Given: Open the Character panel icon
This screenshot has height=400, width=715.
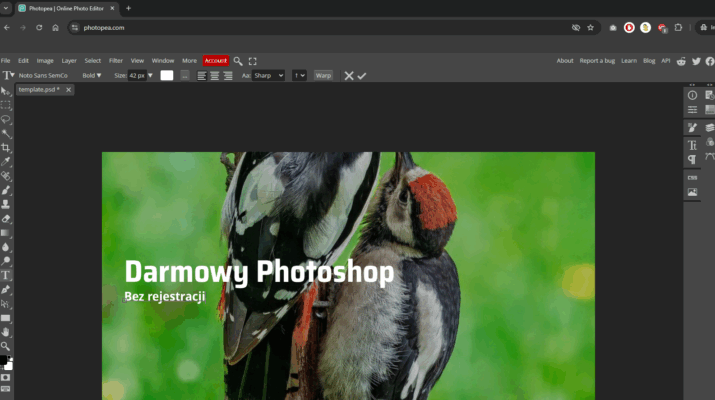Looking at the screenshot, I should click(x=692, y=145).
